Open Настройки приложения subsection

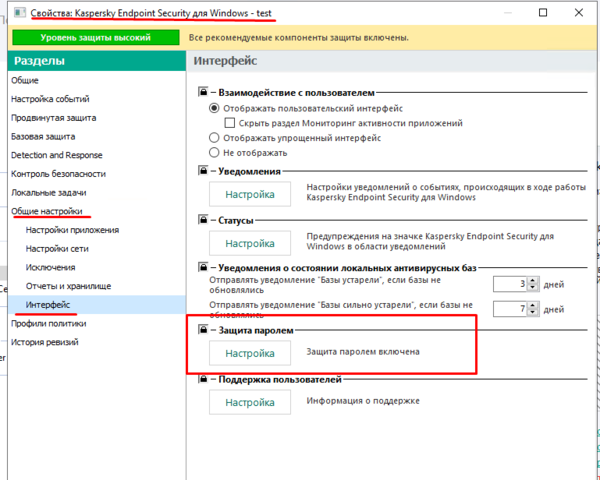click(x=72, y=230)
